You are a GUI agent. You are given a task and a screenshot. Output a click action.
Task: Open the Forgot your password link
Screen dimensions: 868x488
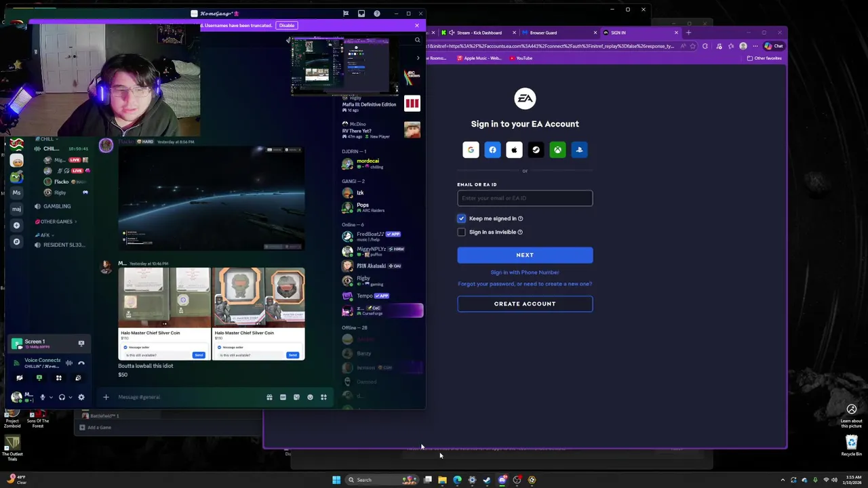tap(525, 284)
